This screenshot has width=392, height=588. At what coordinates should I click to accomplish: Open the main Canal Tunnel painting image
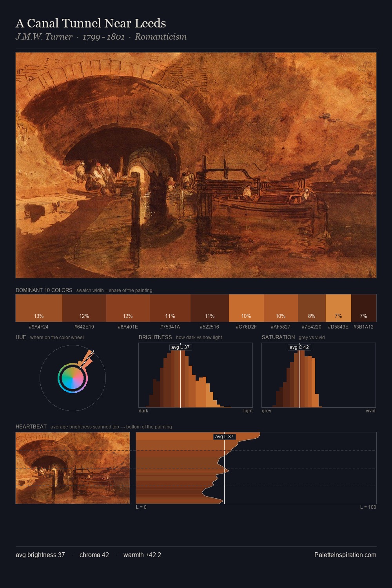pos(196,165)
